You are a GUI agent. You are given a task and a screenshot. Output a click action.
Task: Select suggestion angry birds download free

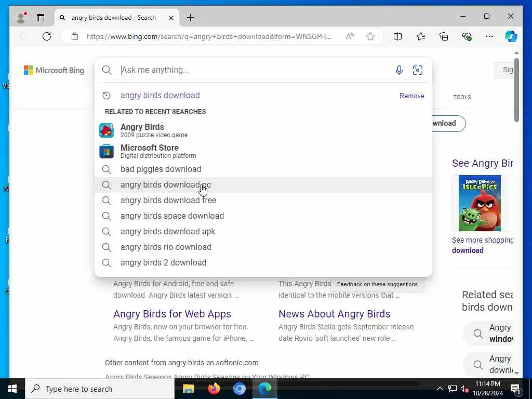tap(263, 200)
